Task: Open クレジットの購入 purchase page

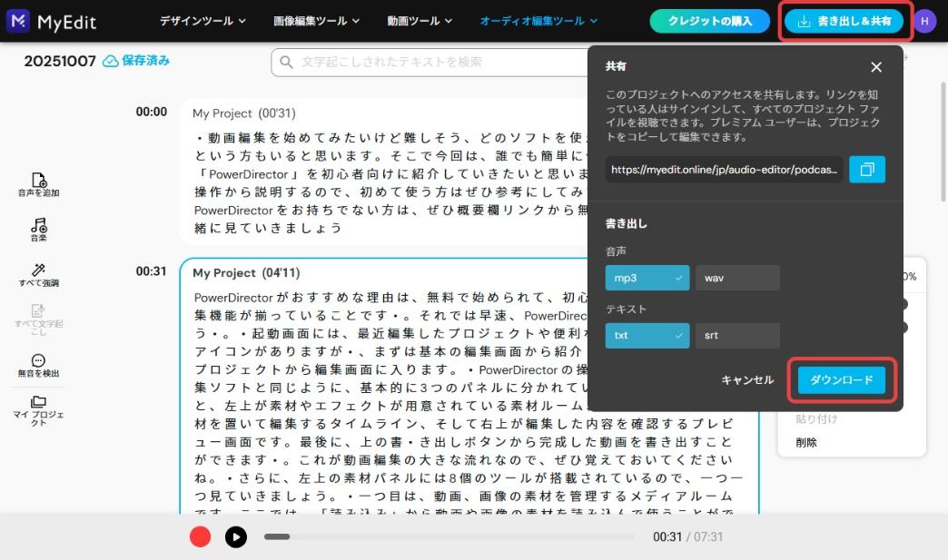Action: (x=709, y=20)
